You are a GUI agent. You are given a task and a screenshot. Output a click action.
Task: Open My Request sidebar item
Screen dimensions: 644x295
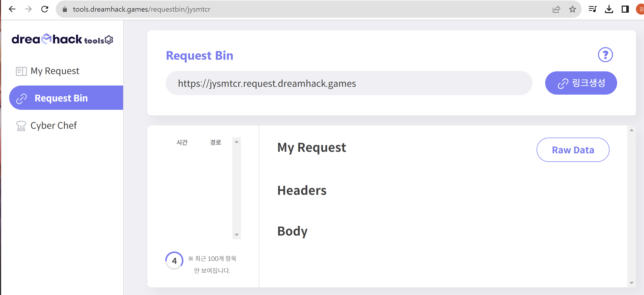pyautogui.click(x=55, y=71)
